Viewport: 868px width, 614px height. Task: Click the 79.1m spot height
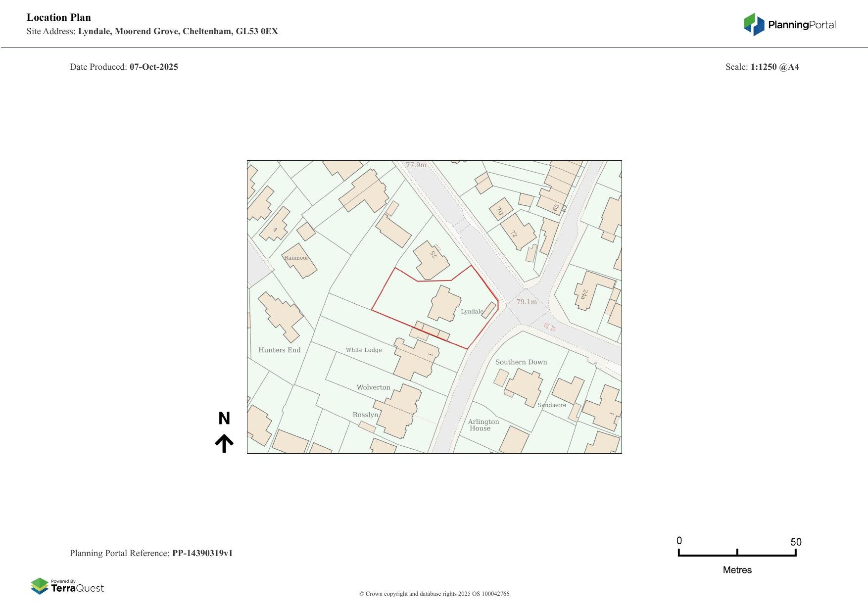pos(526,302)
